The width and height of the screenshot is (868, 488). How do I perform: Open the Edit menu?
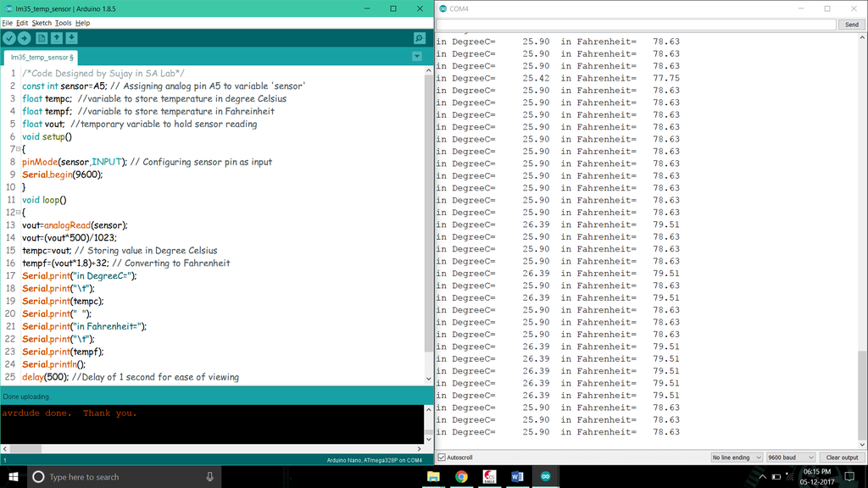tap(21, 23)
